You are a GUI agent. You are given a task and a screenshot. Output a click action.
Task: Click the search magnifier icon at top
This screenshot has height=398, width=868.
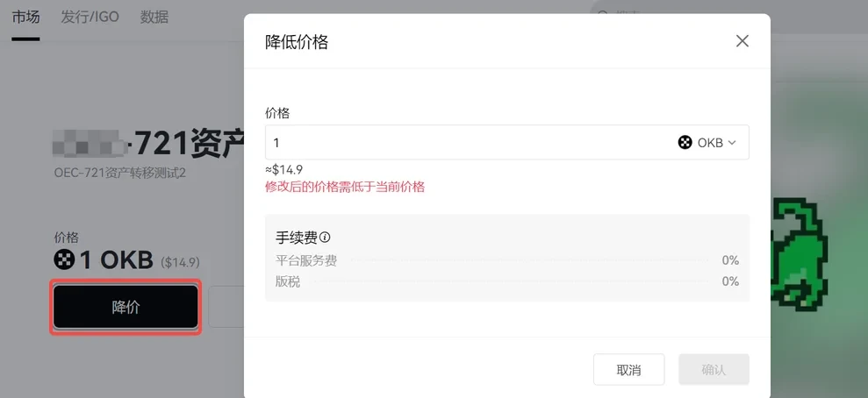coord(604,15)
